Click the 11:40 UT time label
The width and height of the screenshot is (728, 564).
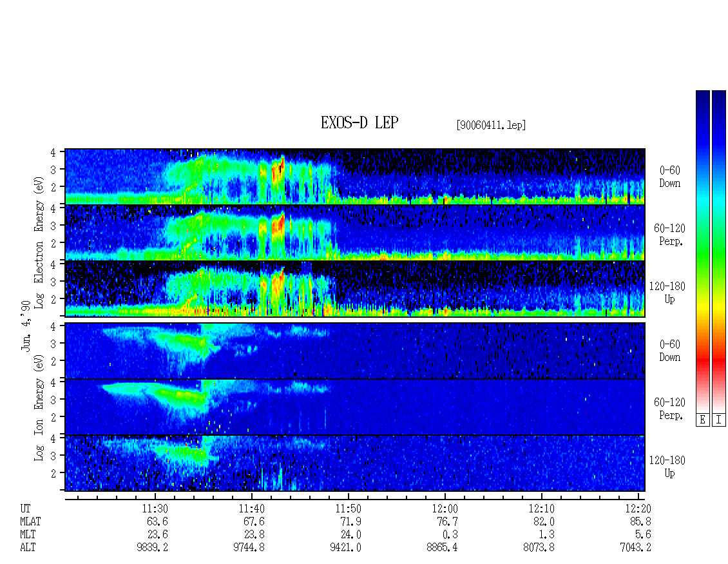[252, 509]
